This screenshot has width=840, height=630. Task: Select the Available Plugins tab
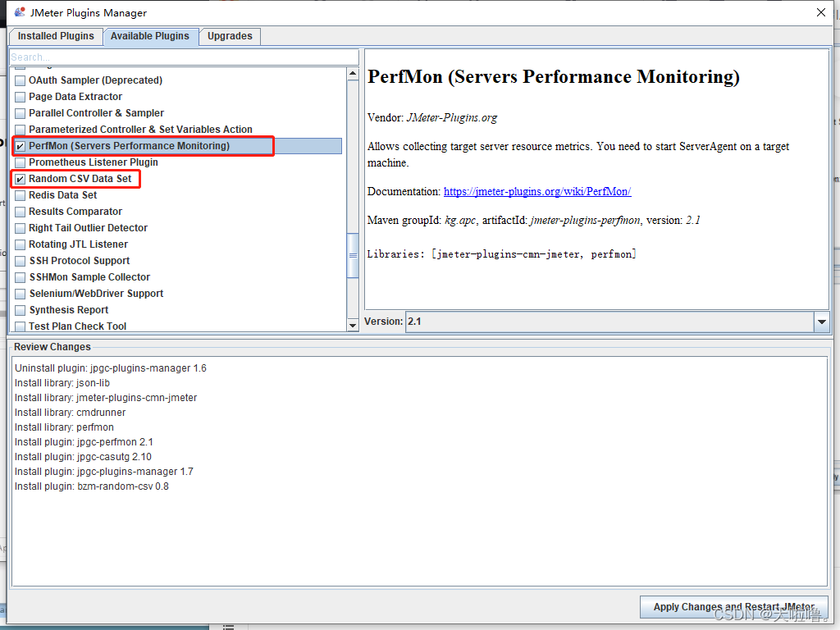[x=150, y=36]
